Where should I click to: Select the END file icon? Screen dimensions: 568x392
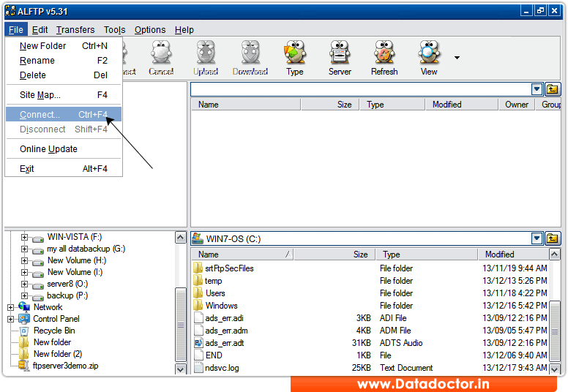point(198,355)
